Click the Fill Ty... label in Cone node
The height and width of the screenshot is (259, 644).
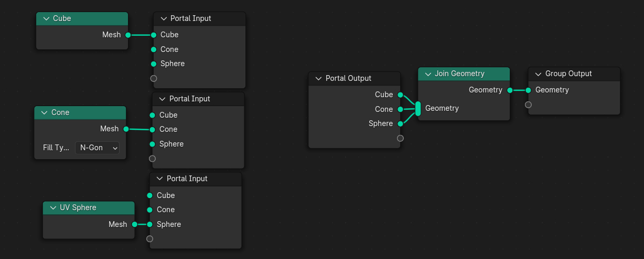(56, 148)
